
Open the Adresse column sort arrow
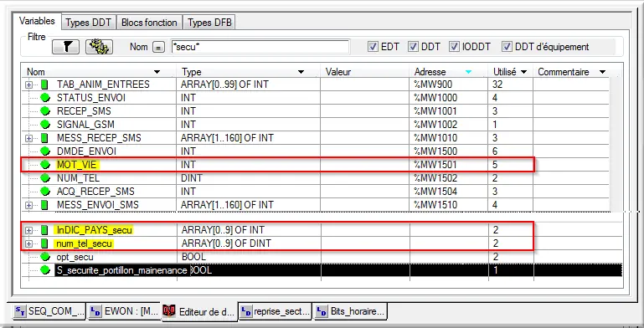pyautogui.click(x=468, y=72)
